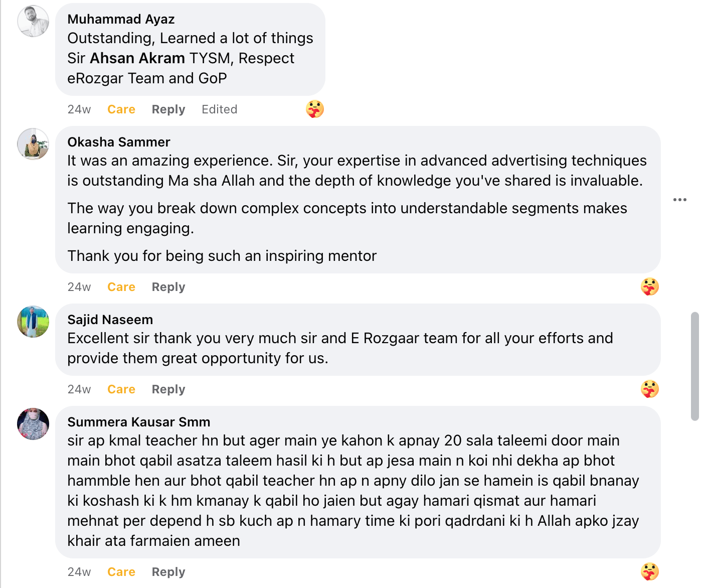Click the hug reaction on Sajid Naseem's comment
703x588 pixels.
[649, 389]
